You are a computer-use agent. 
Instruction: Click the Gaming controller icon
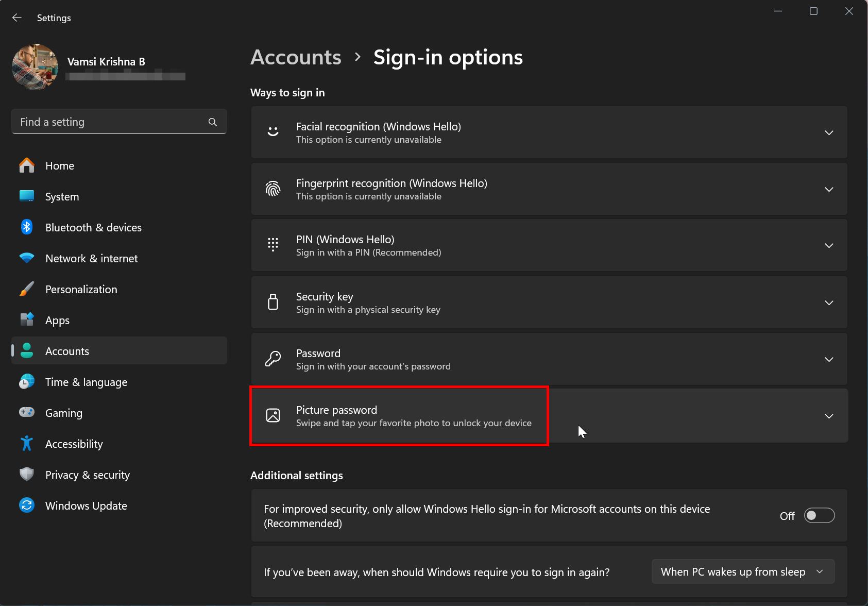(27, 412)
